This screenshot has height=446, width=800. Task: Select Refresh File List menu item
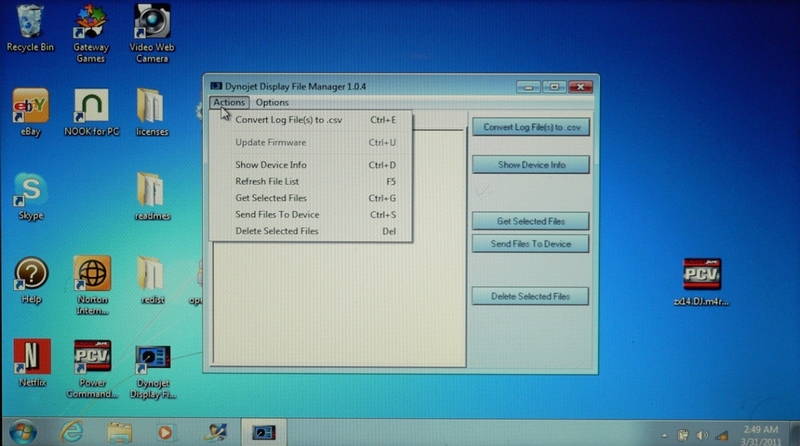267,182
